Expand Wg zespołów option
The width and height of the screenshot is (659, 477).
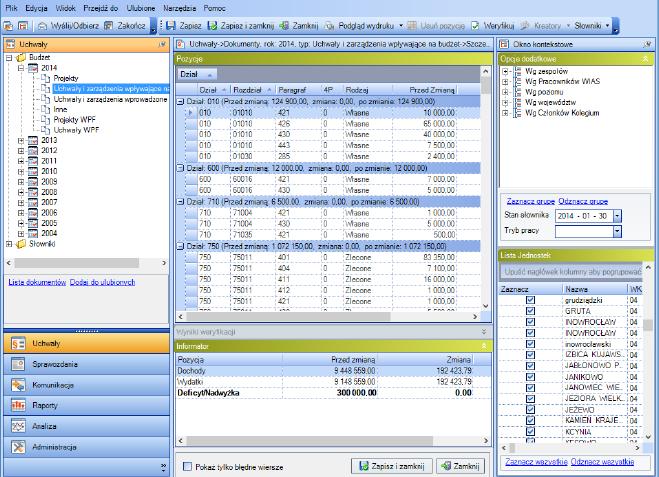(505, 71)
